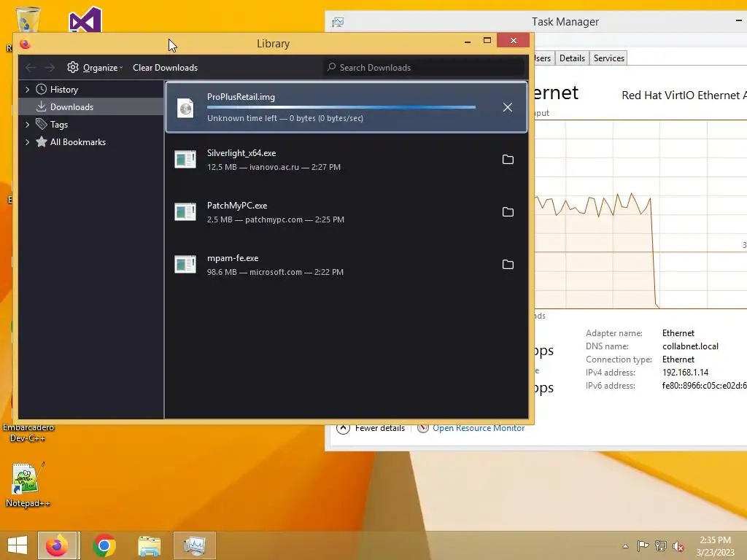The image size is (747, 560).
Task: Switch to Firefox on the taskbar
Action: [57, 545]
